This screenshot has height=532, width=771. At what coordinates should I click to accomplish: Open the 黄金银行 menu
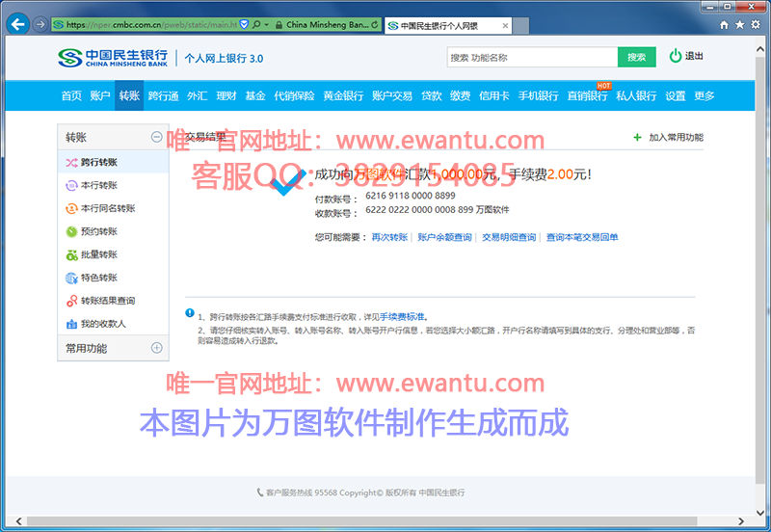pos(343,95)
